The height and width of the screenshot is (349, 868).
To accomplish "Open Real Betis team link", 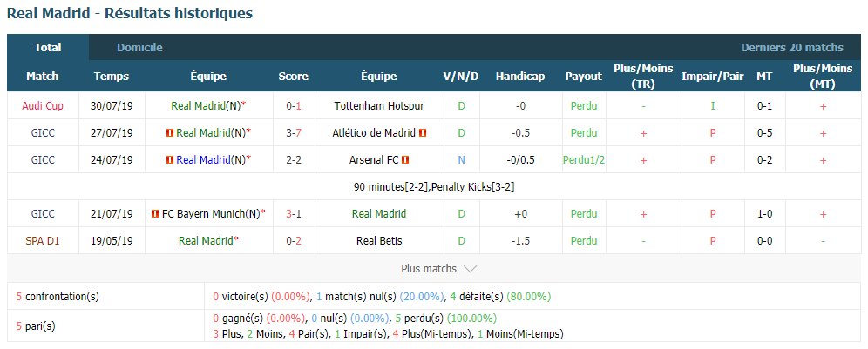I will (x=379, y=240).
